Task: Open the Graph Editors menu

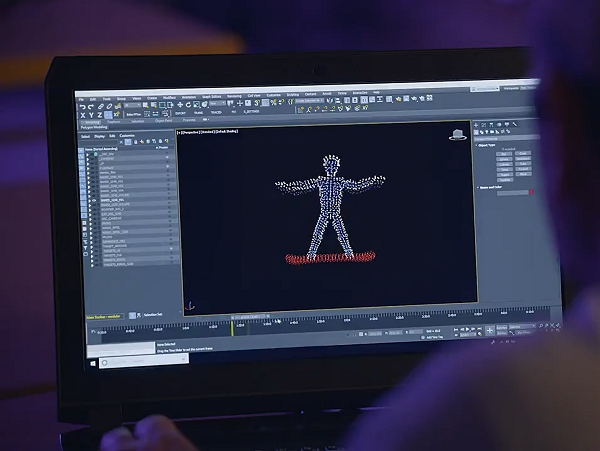Action: click(212, 97)
